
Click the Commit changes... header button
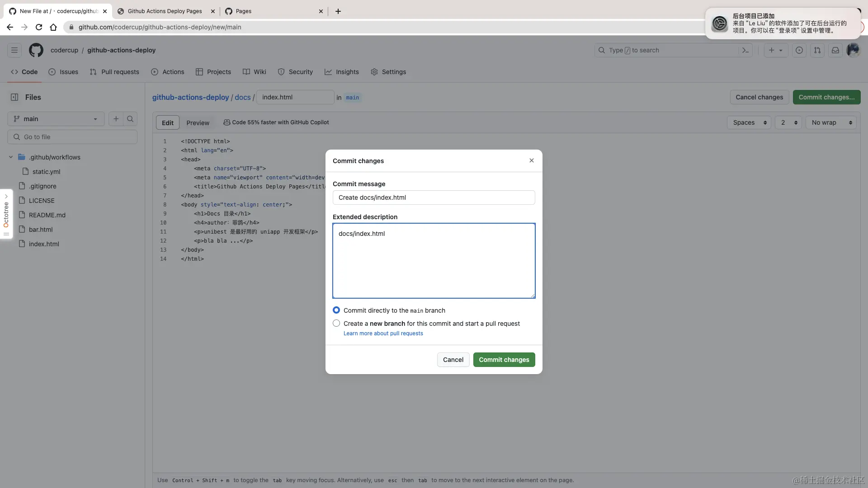[826, 97]
